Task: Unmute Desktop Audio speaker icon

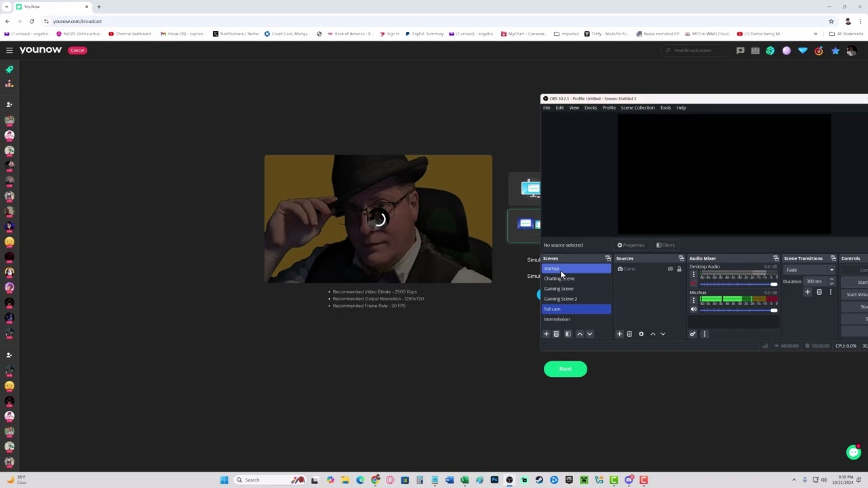Action: [693, 284]
